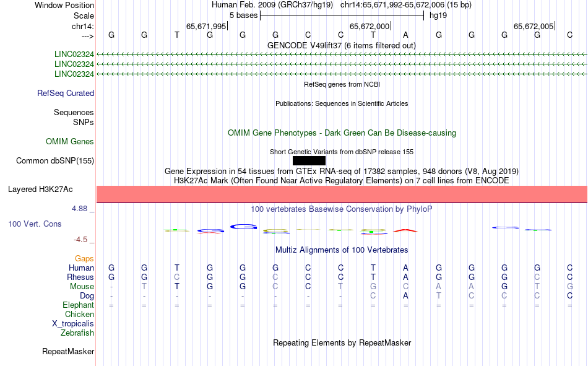Image resolution: width=588 pixels, height=366 pixels.
Task: Click Repeating Elements by RepeatMasker title
Action: point(342,343)
